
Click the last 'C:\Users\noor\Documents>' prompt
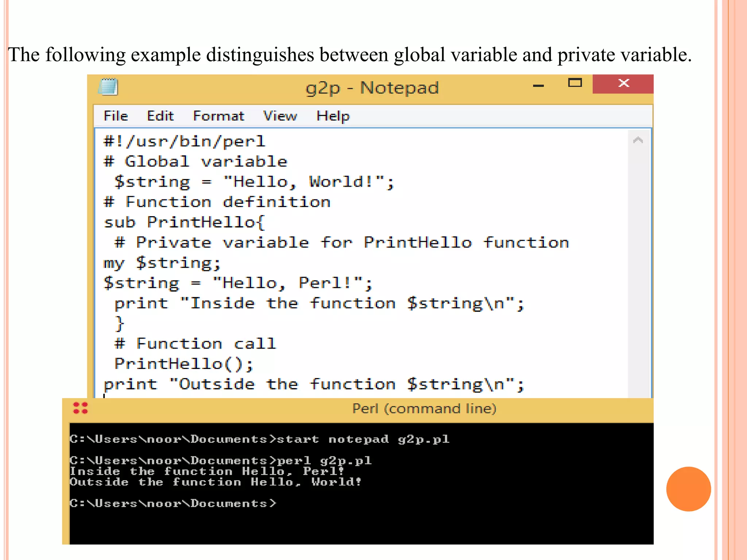[x=173, y=503]
